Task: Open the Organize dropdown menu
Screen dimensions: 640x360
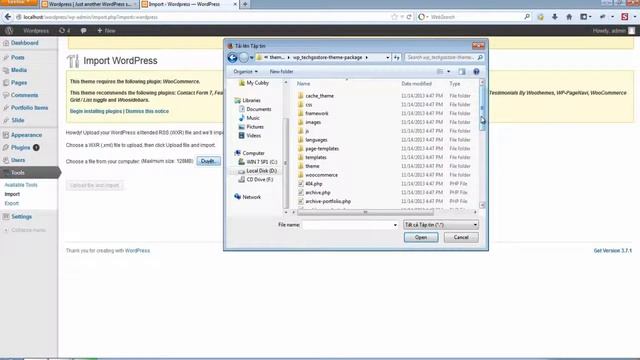Action: tap(245, 71)
